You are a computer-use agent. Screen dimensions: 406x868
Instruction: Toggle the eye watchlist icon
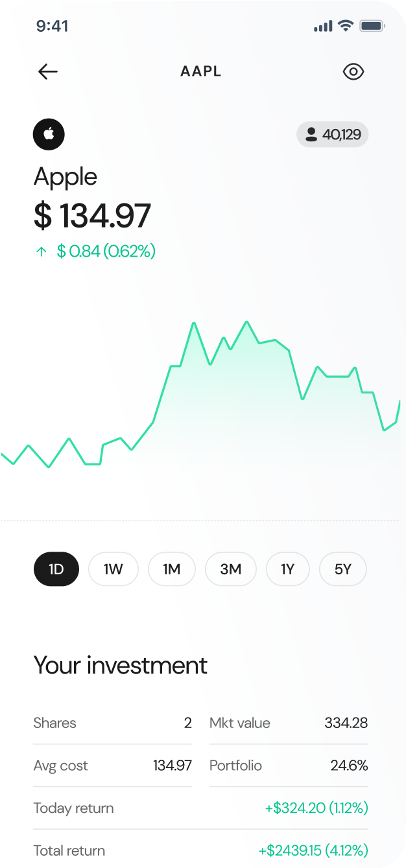pyautogui.click(x=353, y=71)
